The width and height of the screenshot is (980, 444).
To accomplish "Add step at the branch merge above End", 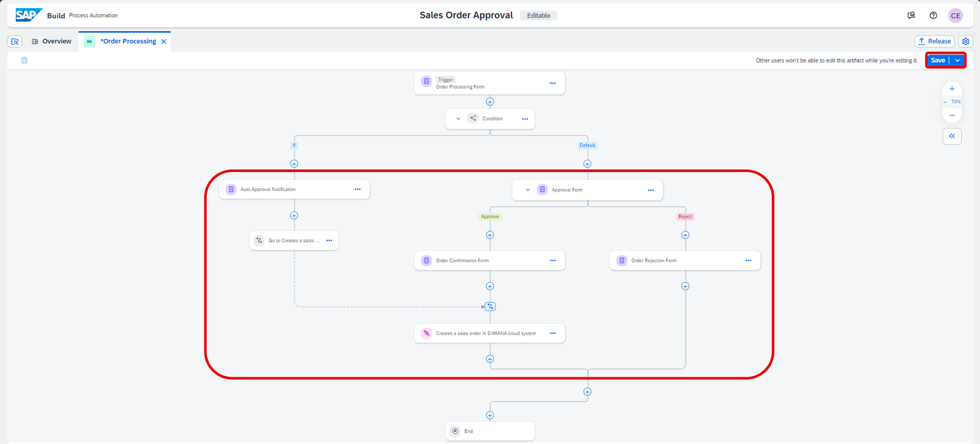I will [587, 392].
